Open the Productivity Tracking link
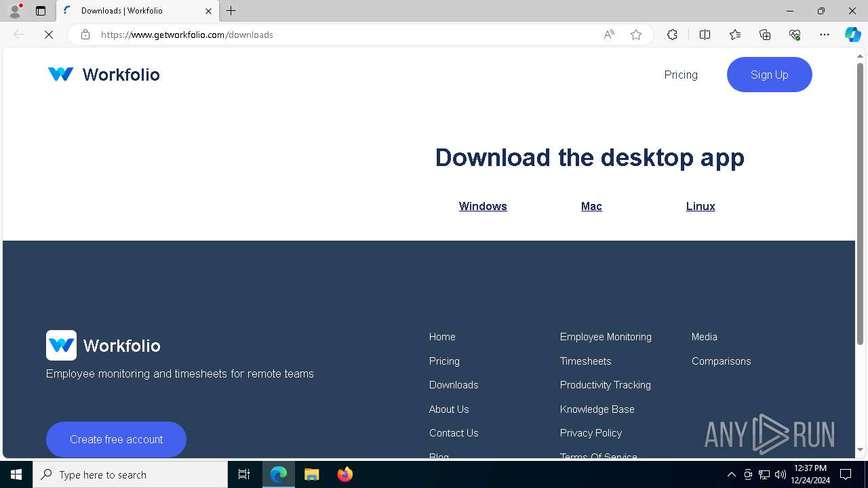 tap(606, 385)
